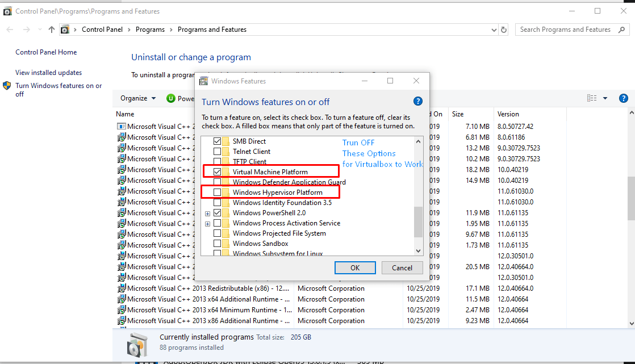The image size is (635, 364).
Task: Toggle the Windows Hypervisor Platform checkbox
Action: [x=217, y=193]
